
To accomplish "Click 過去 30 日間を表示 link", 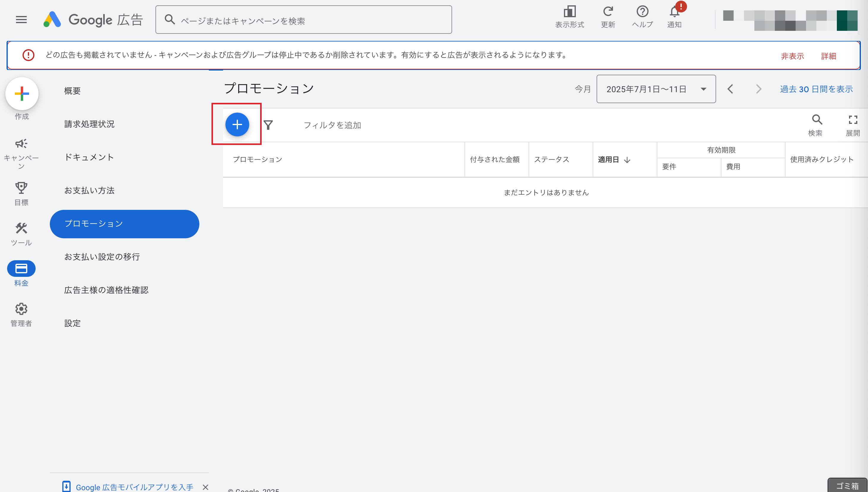I will [816, 89].
